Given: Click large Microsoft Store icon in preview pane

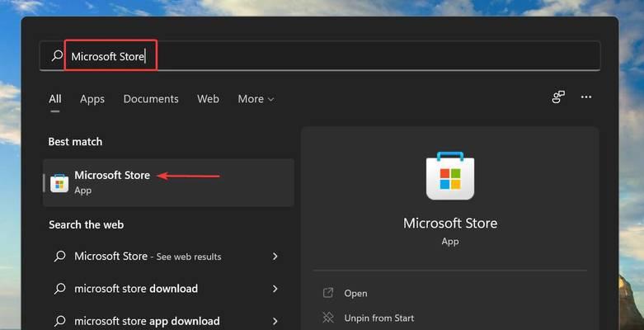Looking at the screenshot, I should 450,176.
